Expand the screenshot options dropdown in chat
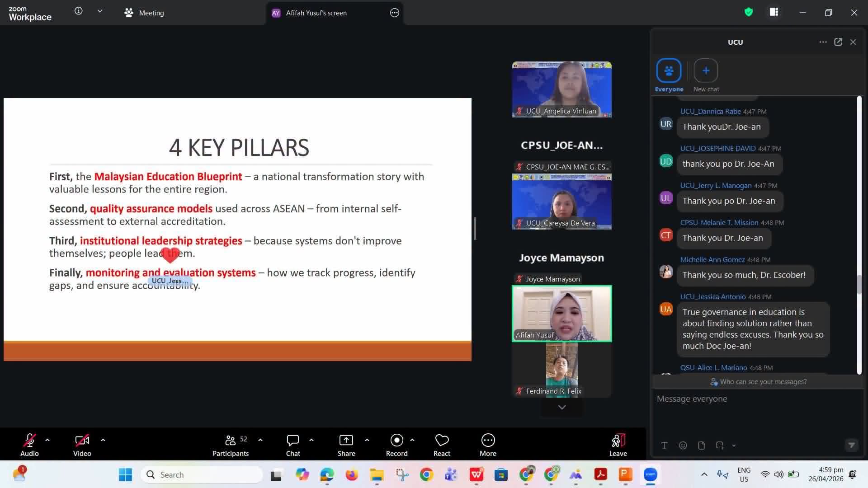 [734, 446]
